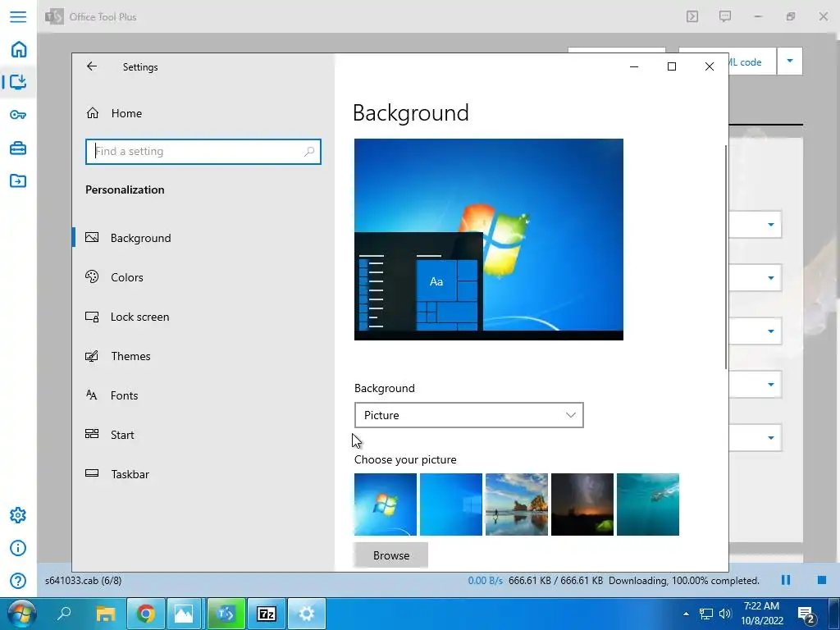Screen dimensions: 840x630
Task: Choose the night sky tent wallpaper thumbnail
Action: (x=582, y=504)
